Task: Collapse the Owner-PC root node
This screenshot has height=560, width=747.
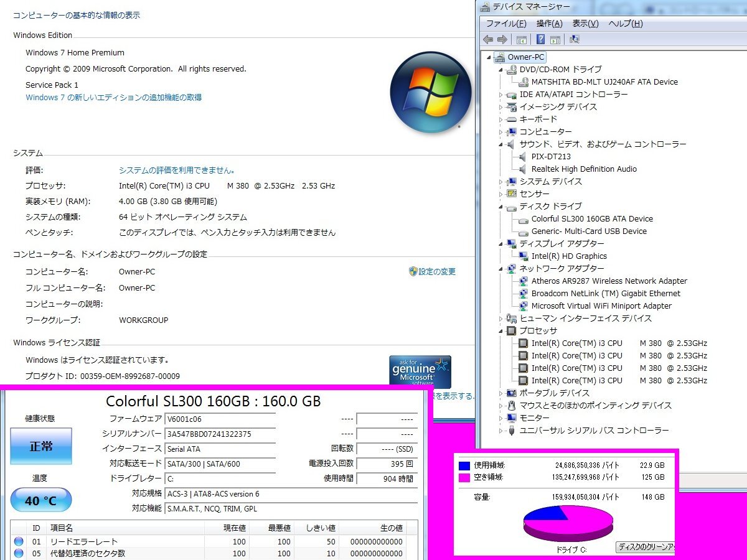Action: 489,57
